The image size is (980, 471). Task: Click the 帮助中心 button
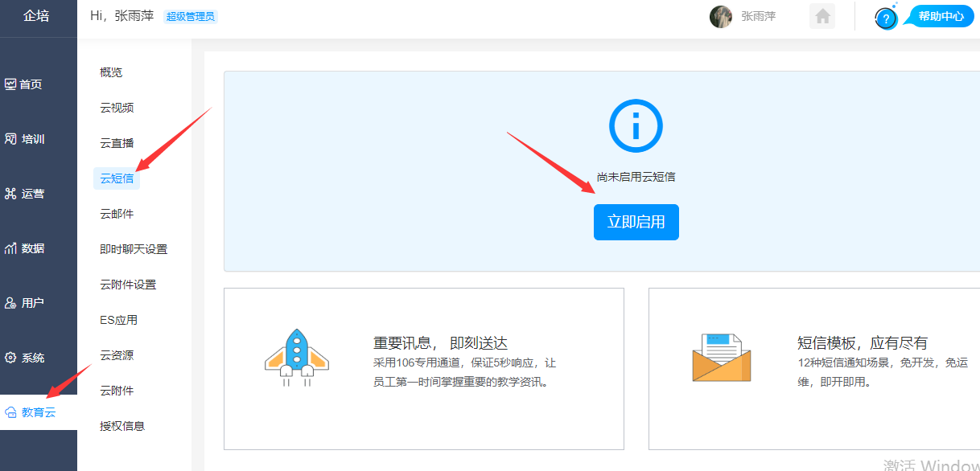[941, 16]
